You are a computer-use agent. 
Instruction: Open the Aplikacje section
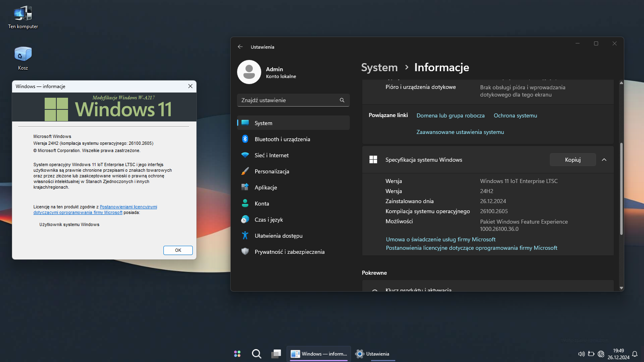pyautogui.click(x=266, y=187)
